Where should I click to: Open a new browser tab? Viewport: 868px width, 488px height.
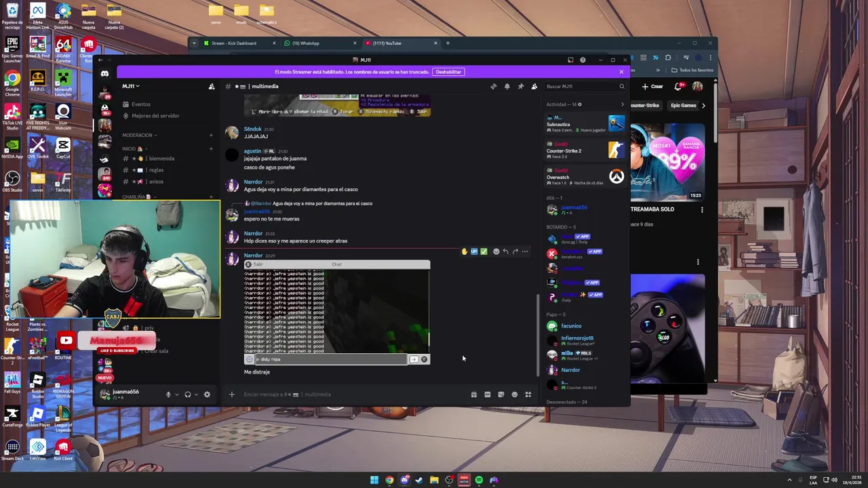click(x=448, y=43)
